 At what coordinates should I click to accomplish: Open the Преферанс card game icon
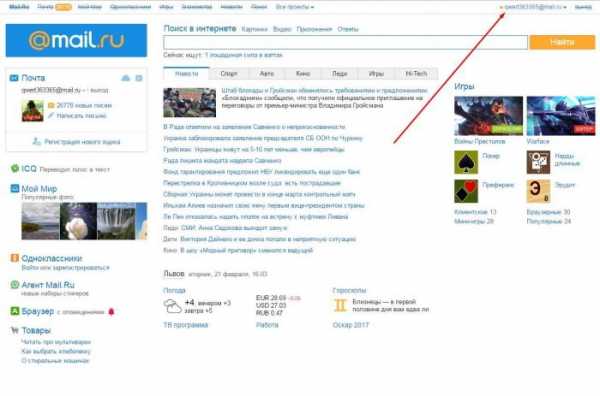[466, 191]
